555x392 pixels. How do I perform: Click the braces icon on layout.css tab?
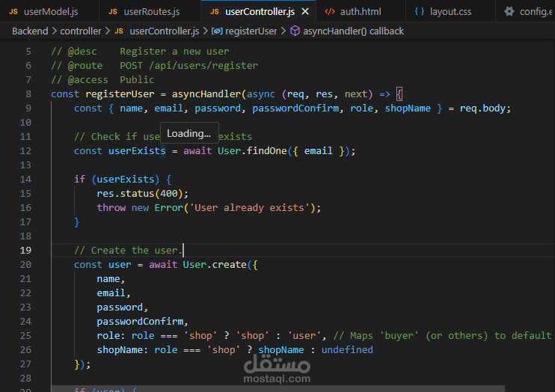420,12
